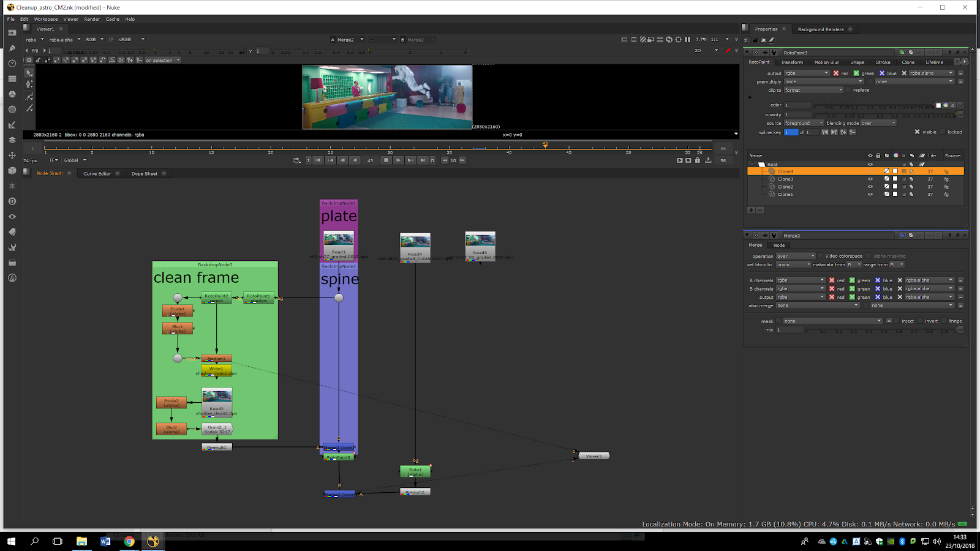Switch to the Curve Editor tab

tap(97, 174)
